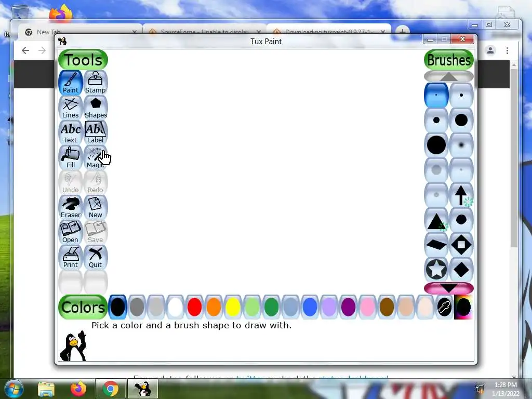The height and width of the screenshot is (399, 532).
Task: Choose the blue color swatch
Action: (x=310, y=308)
